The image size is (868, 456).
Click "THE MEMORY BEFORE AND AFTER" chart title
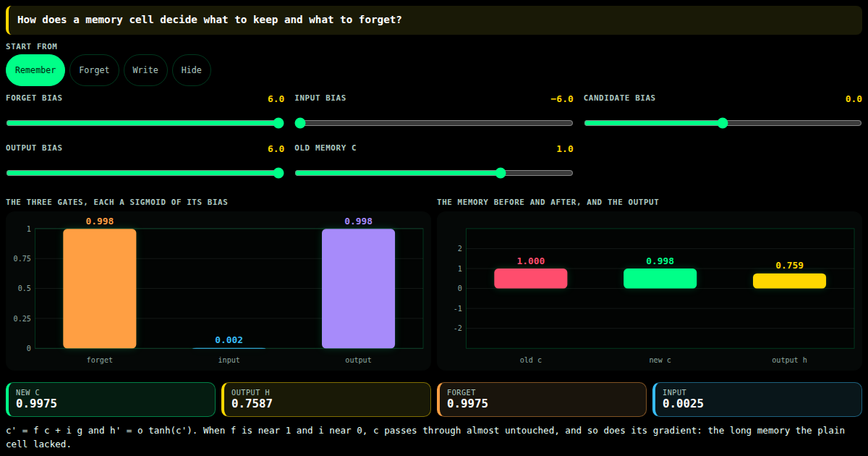point(548,202)
